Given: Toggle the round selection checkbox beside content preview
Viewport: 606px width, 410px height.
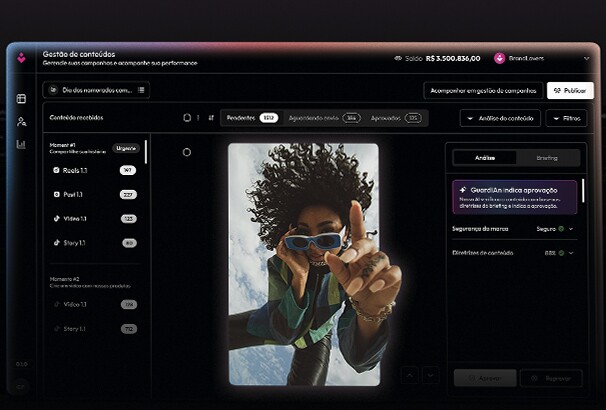Looking at the screenshot, I should 187,152.
